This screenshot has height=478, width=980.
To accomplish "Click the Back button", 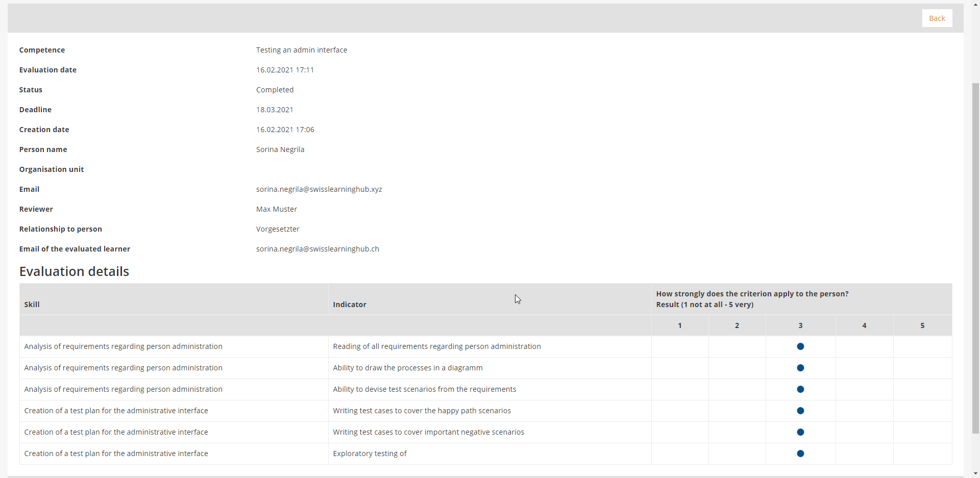I will coord(937,18).
